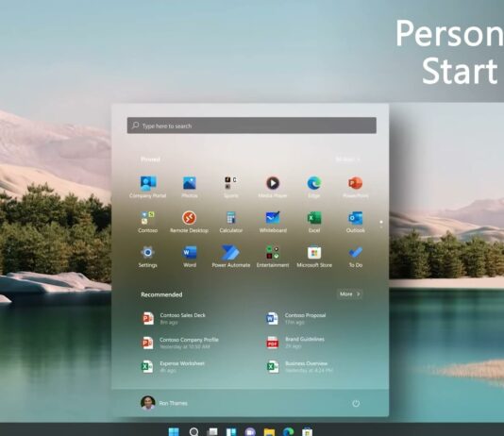Open the Sports app folder
This screenshot has height=436, width=504.
[231, 187]
